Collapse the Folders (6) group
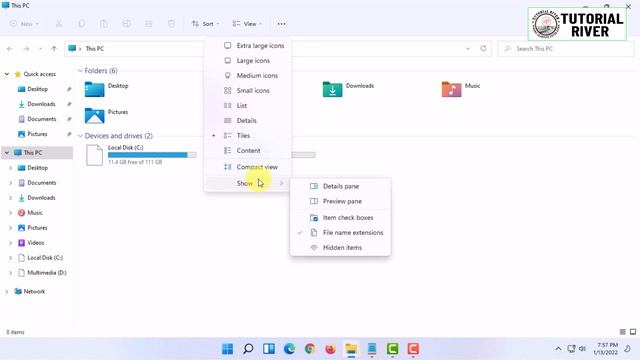640x360 pixels. click(80, 71)
